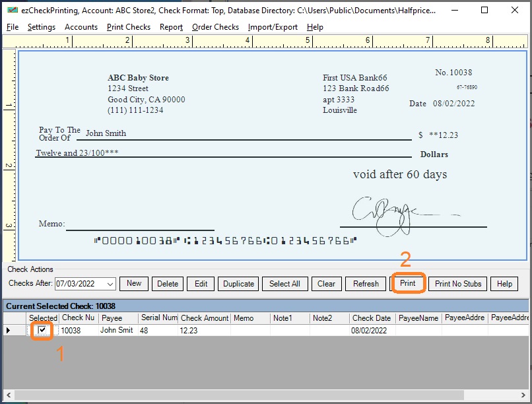Click the ezCheckPrinting app icon in title bar
This screenshot has height=404, width=532.
tap(12, 11)
